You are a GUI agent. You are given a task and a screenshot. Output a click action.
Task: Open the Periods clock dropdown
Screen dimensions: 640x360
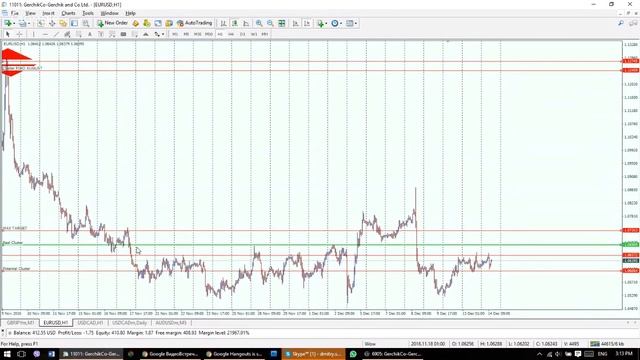(x=336, y=23)
